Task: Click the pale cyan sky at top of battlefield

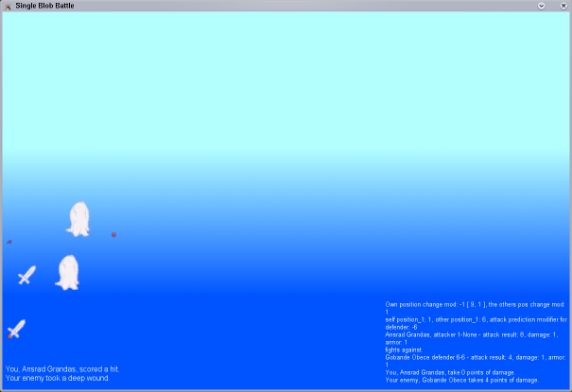Action: (284, 57)
